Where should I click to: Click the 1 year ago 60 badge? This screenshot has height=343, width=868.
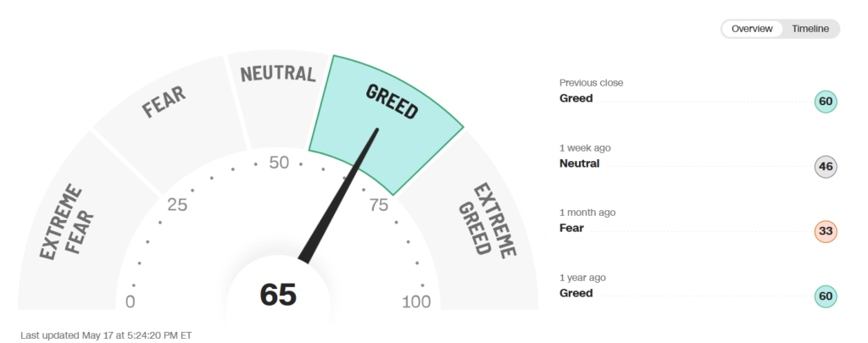click(826, 296)
